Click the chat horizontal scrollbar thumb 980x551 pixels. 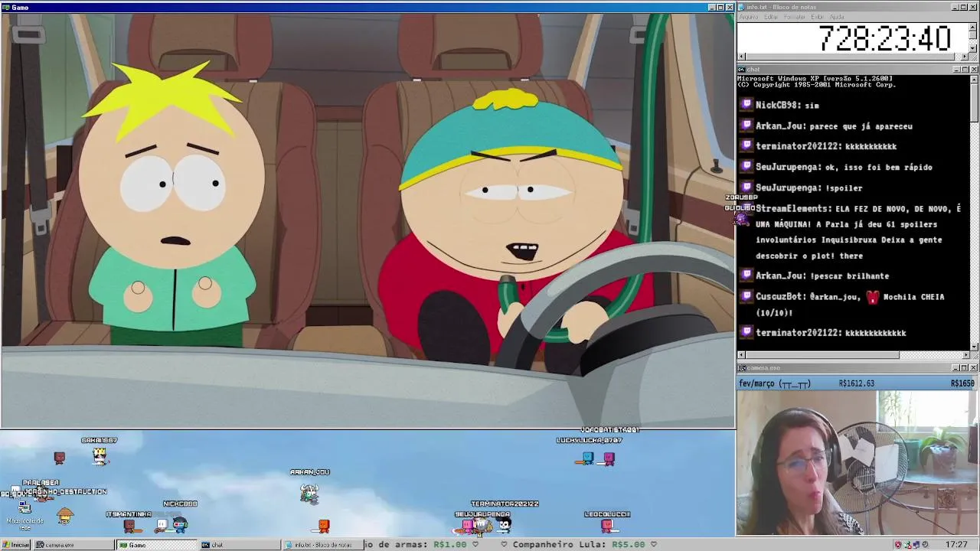822,355
